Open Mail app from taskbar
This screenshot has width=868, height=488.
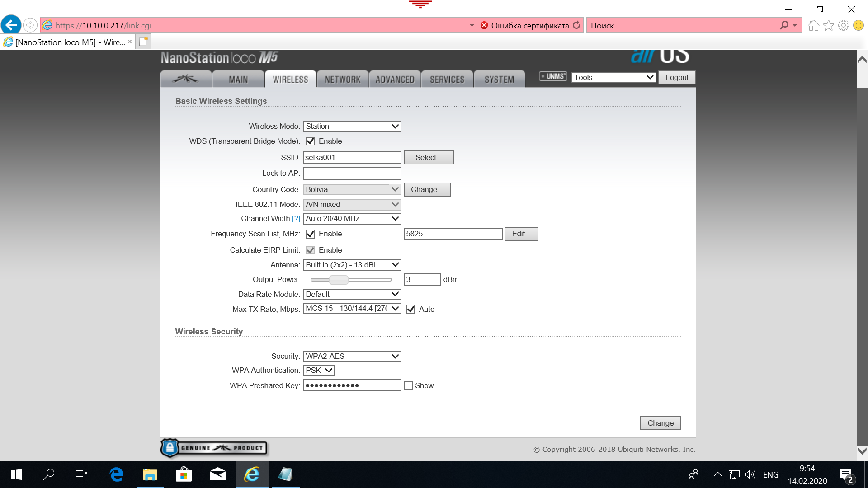(x=217, y=474)
